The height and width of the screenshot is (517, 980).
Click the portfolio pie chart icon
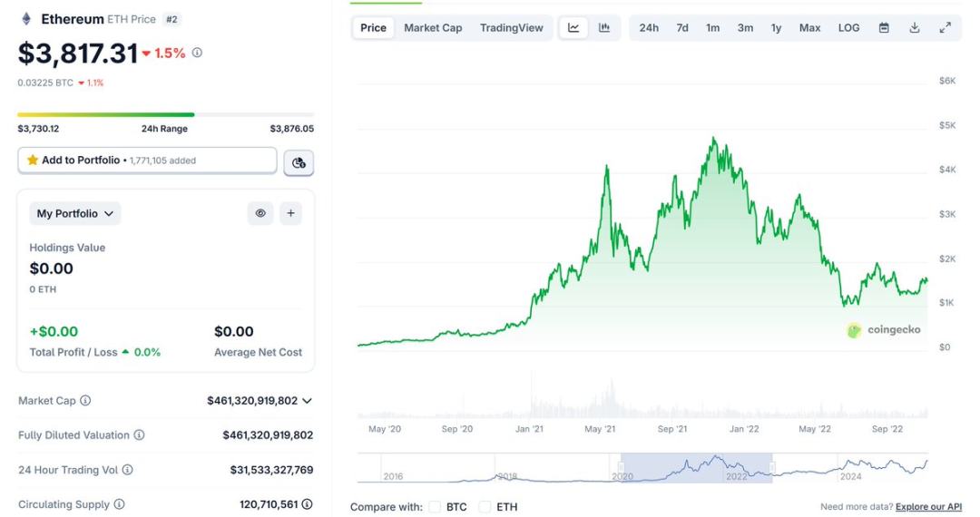click(299, 162)
